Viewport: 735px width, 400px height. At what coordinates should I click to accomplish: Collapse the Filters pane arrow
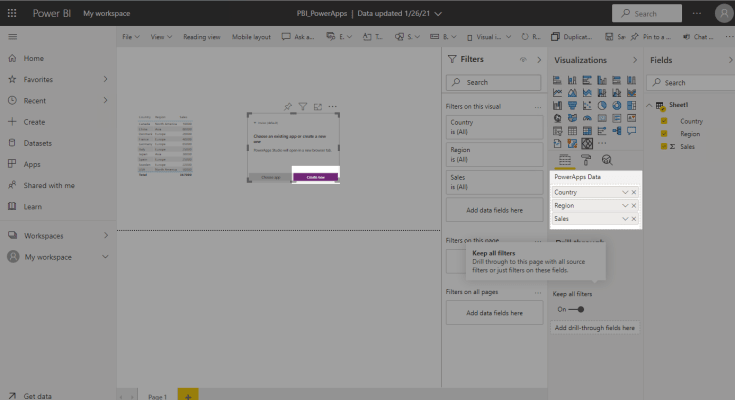click(539, 60)
